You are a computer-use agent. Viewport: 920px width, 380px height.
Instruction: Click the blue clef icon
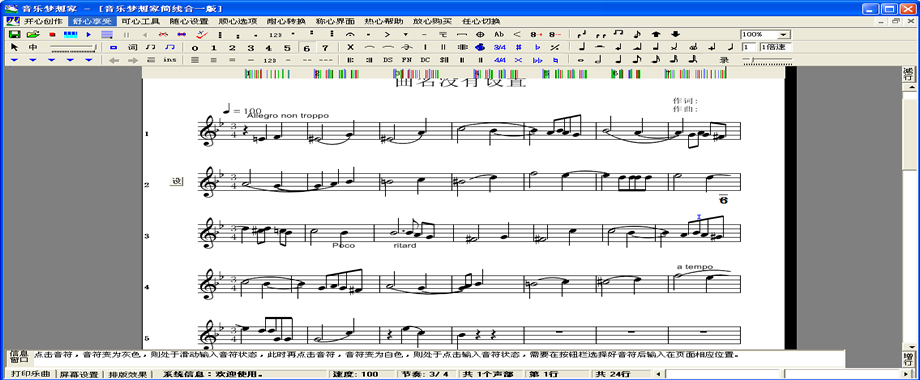point(480,47)
